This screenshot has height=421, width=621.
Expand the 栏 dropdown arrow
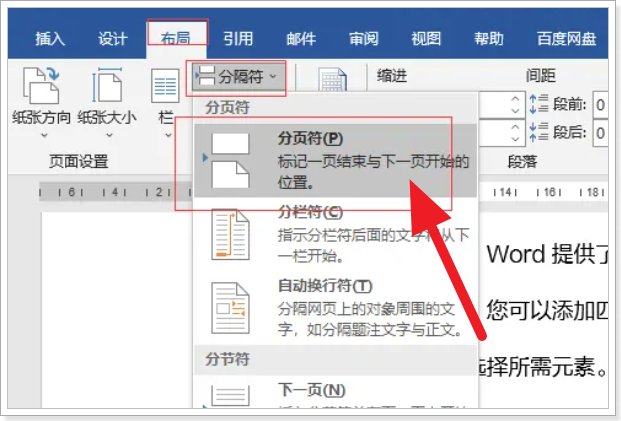coord(168,135)
